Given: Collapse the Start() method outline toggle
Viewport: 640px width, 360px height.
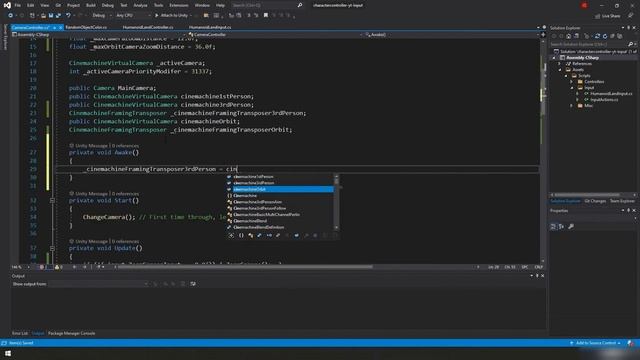Looking at the screenshot, I should [x=52, y=200].
